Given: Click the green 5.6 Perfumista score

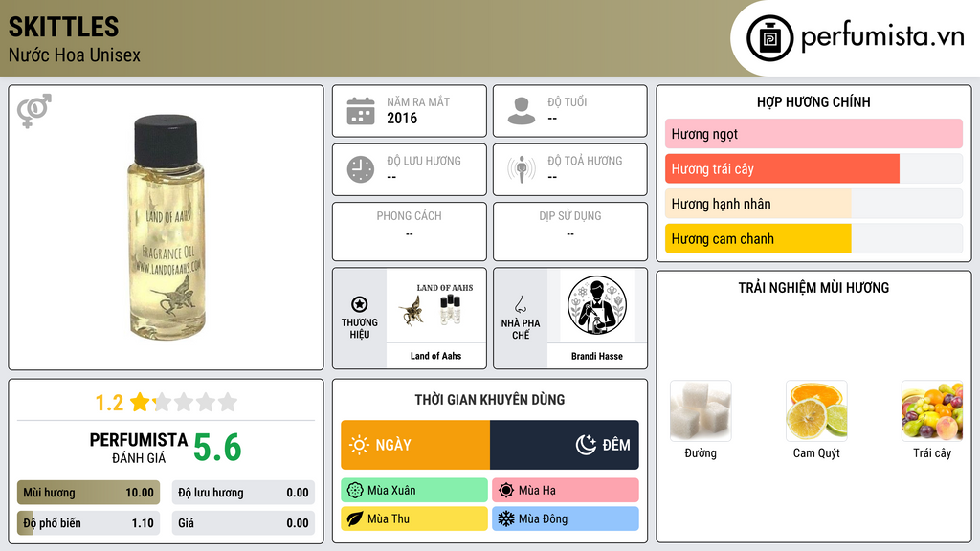Looking at the screenshot, I should click(217, 447).
